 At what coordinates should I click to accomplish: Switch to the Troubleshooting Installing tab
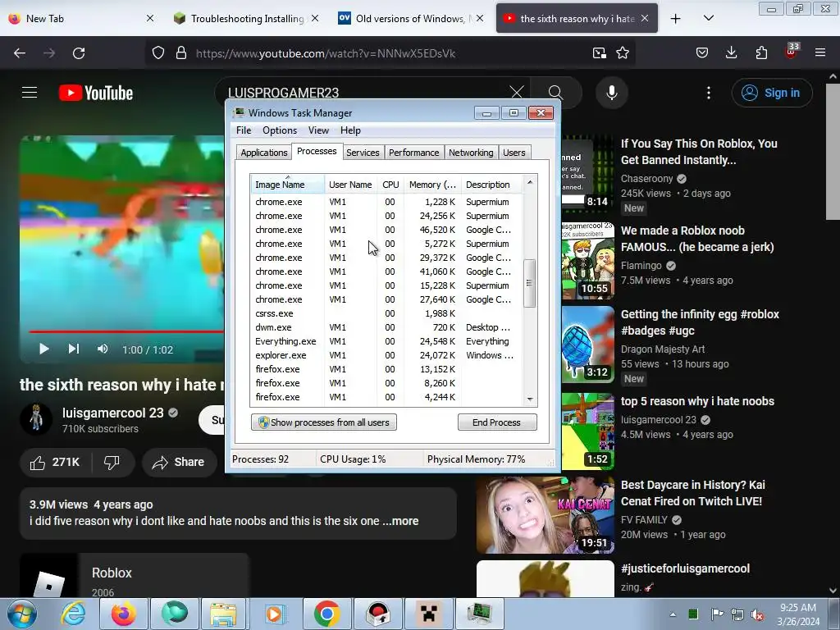coord(248,19)
